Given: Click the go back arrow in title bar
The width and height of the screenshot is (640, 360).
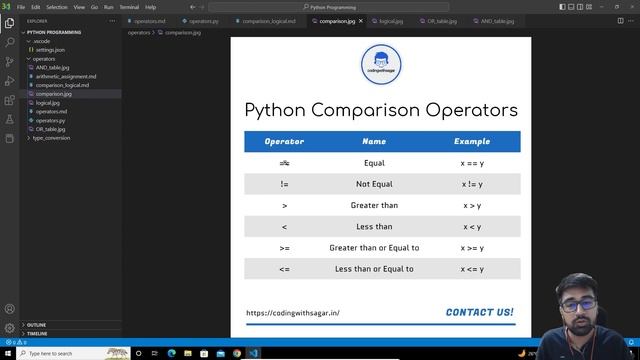Looking at the screenshot, I should coord(192,7).
